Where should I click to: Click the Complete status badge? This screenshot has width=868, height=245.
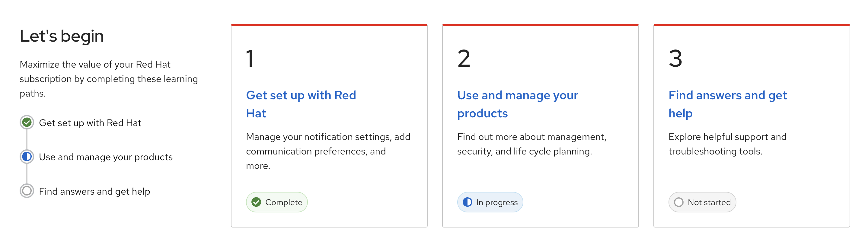(x=277, y=202)
